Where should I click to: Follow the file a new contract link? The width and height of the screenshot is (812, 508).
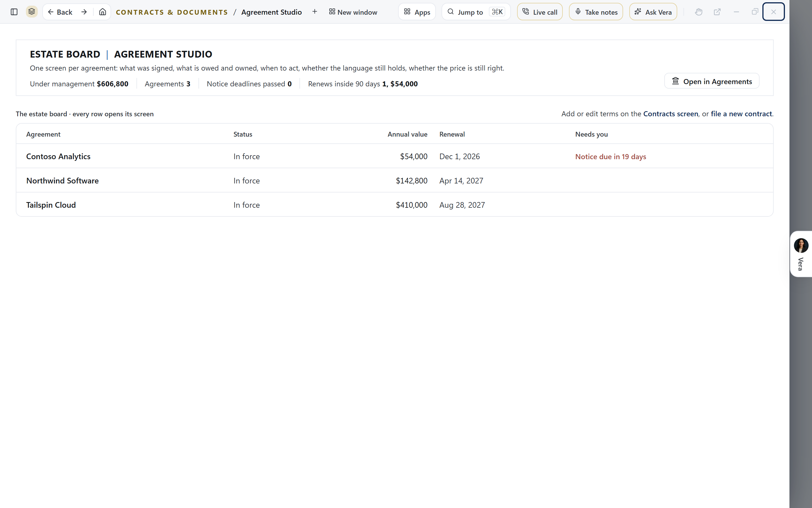[741, 114]
